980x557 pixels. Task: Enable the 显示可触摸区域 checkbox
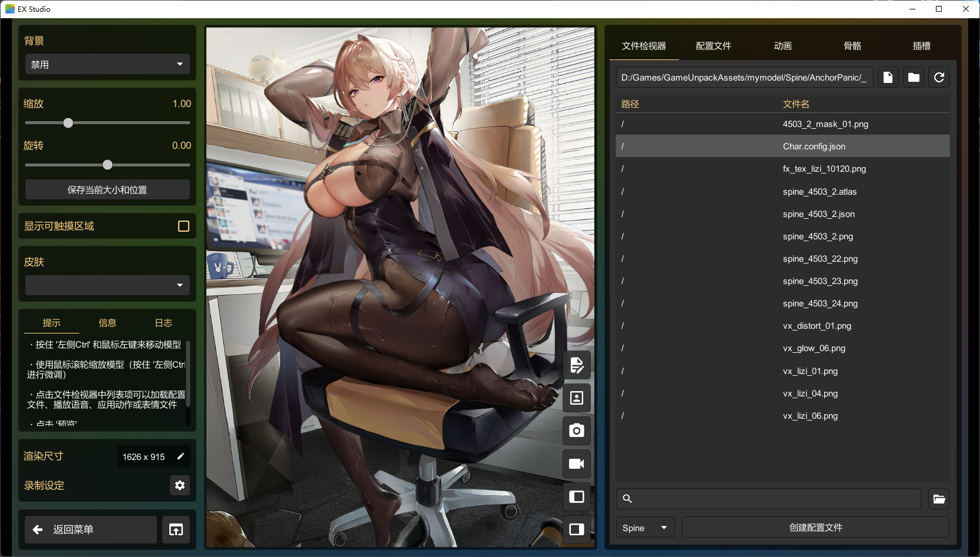[x=183, y=226]
